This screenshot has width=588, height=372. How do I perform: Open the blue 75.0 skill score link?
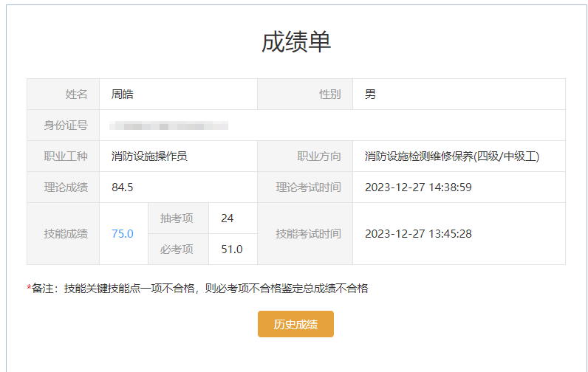123,233
